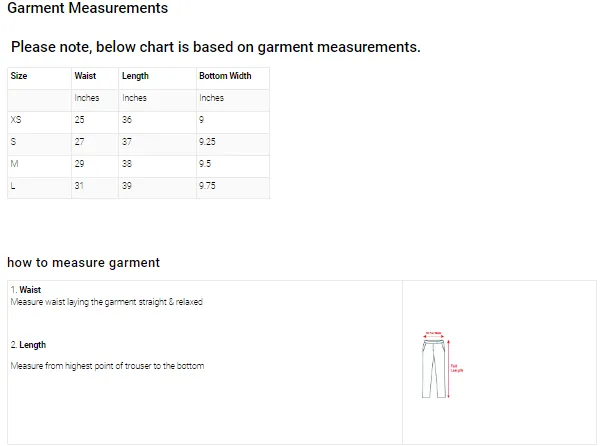Click the Length column header

point(135,76)
